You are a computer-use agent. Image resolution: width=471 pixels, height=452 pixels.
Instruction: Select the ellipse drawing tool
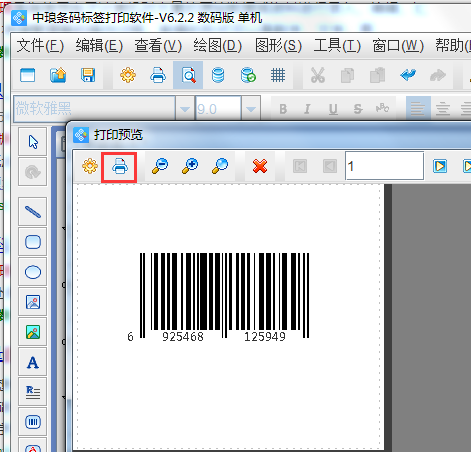coord(33,272)
